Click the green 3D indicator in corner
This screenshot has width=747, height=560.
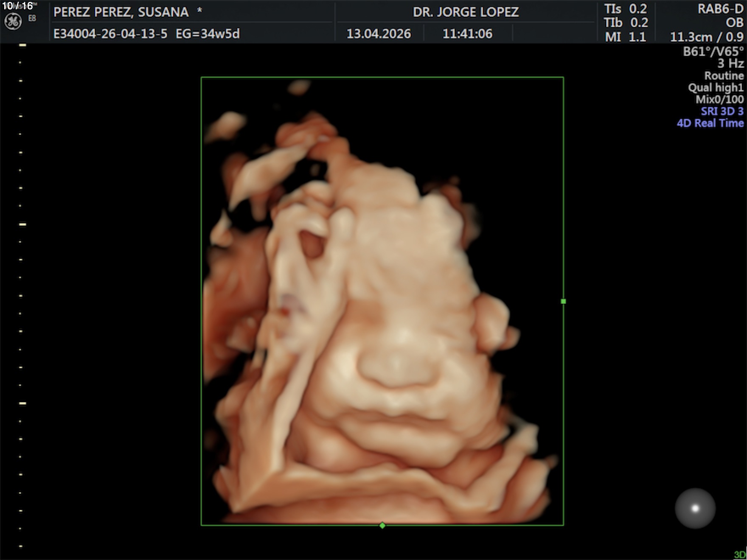point(740,555)
